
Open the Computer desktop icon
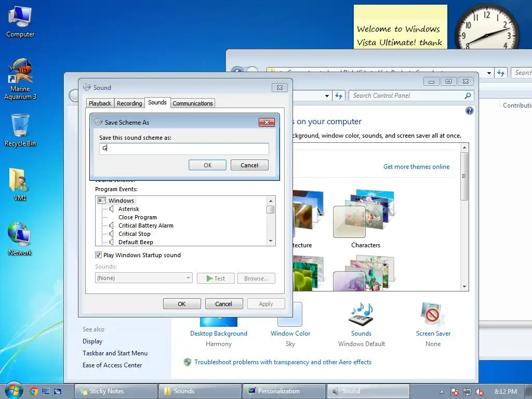pos(20,22)
